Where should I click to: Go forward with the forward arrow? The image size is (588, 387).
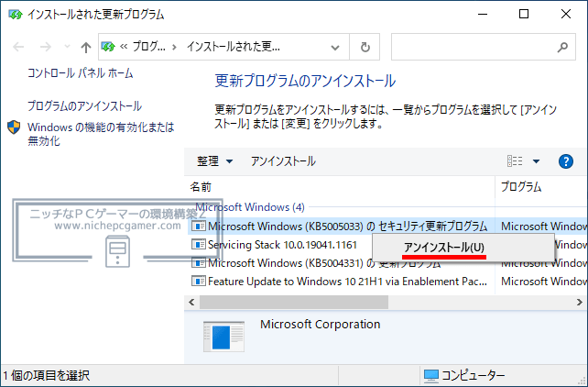click(46, 47)
